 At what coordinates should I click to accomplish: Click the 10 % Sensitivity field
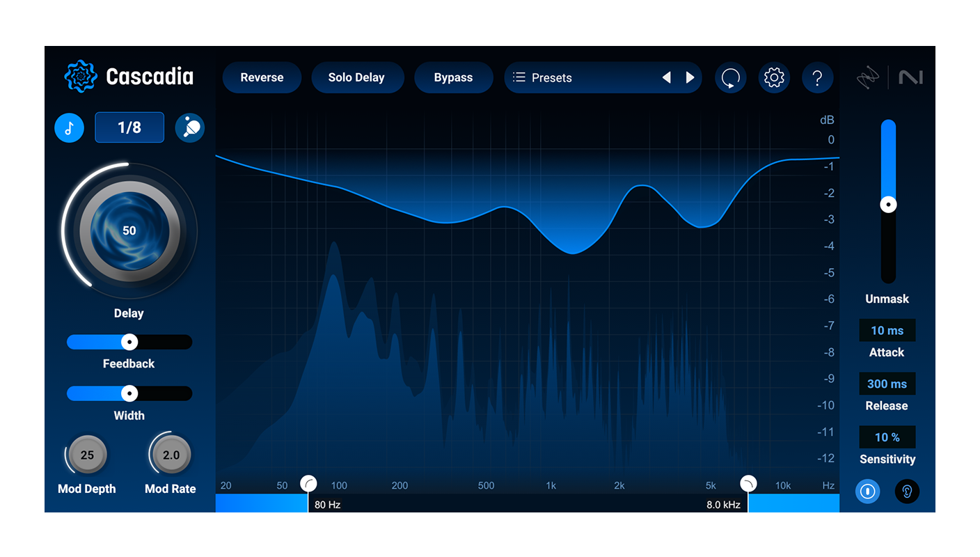click(x=887, y=437)
